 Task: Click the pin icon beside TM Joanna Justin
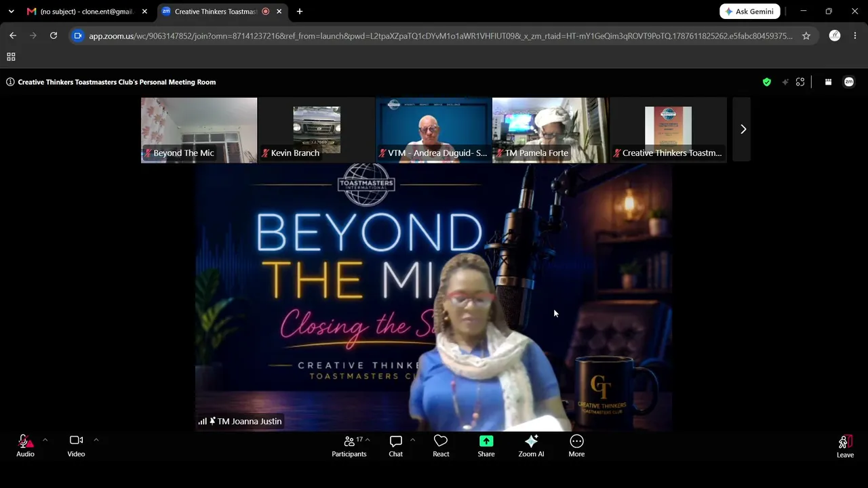tap(212, 421)
